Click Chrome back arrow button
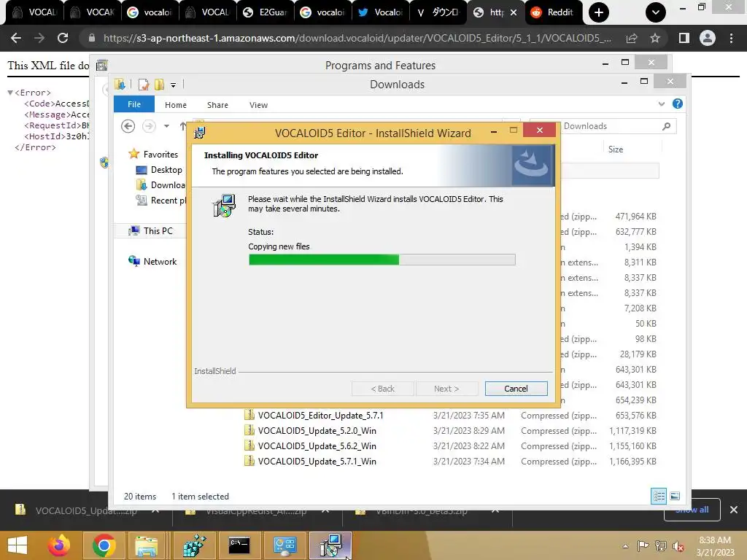The width and height of the screenshot is (747, 560). point(16,38)
